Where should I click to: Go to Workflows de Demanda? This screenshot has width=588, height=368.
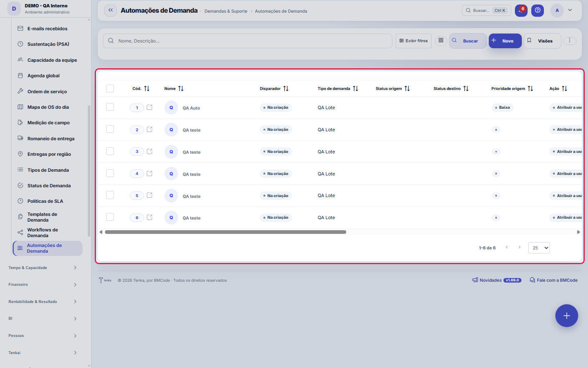[48, 233]
